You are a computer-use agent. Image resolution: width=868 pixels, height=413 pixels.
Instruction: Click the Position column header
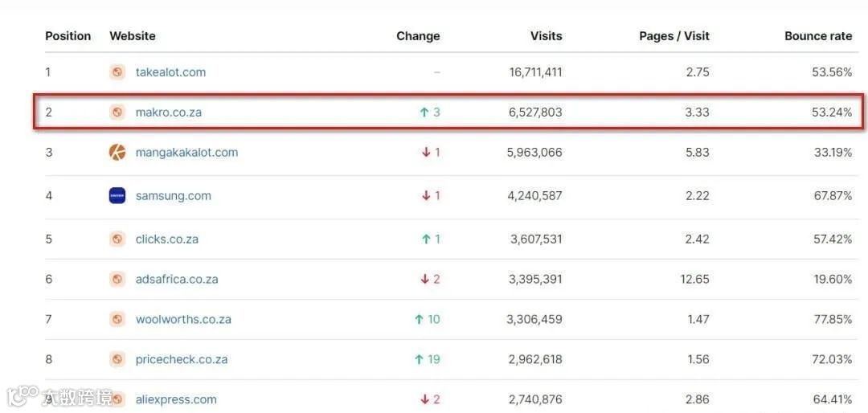click(68, 36)
